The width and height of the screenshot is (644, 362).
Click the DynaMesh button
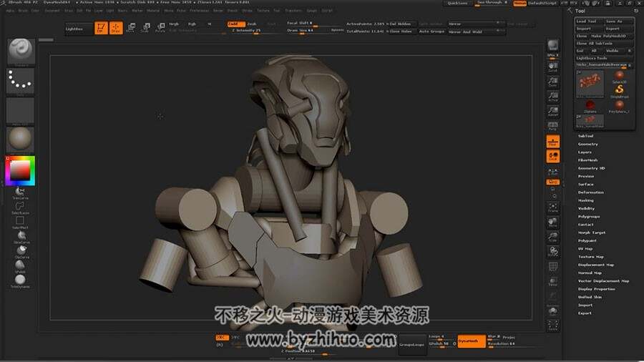[471, 341]
